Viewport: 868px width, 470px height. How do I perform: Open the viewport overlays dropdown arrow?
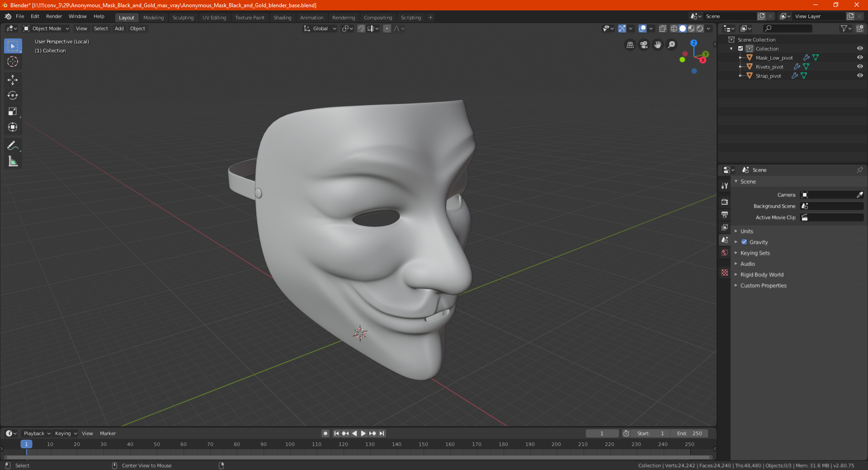651,28
